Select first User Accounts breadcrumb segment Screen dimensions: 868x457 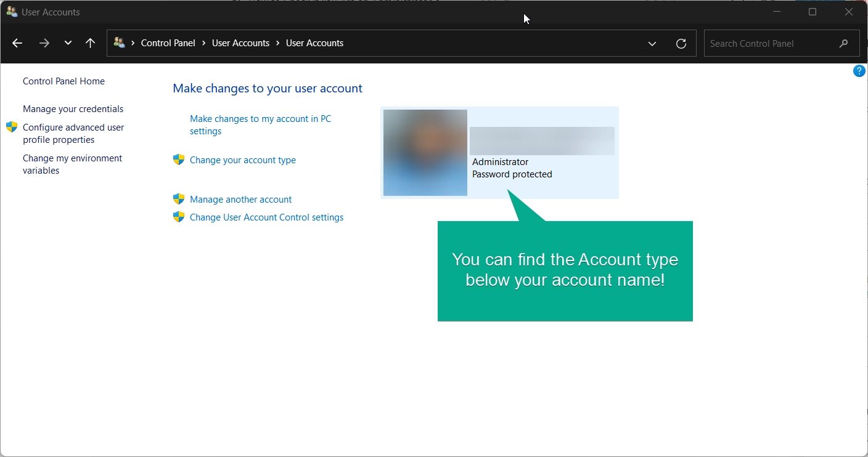pos(240,43)
